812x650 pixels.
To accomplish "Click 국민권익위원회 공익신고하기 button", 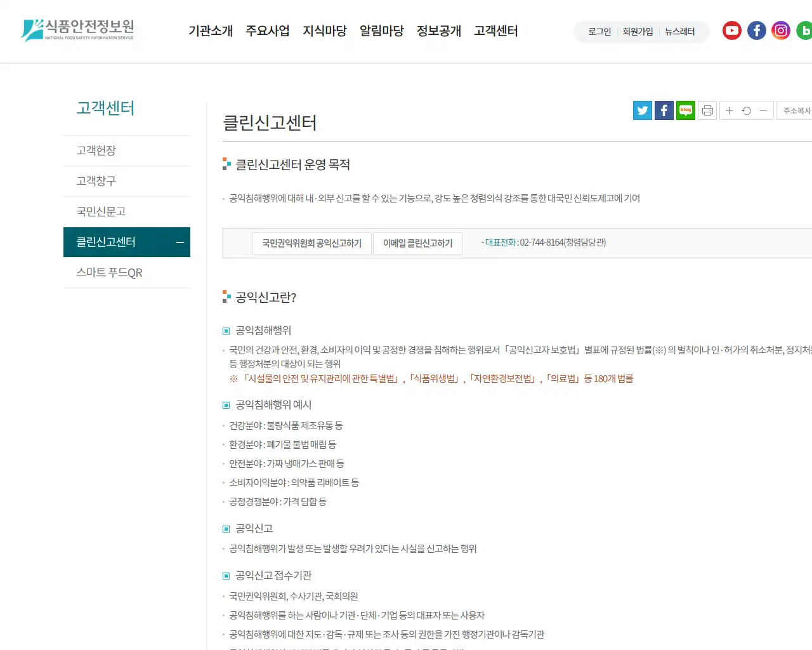I will tap(311, 243).
